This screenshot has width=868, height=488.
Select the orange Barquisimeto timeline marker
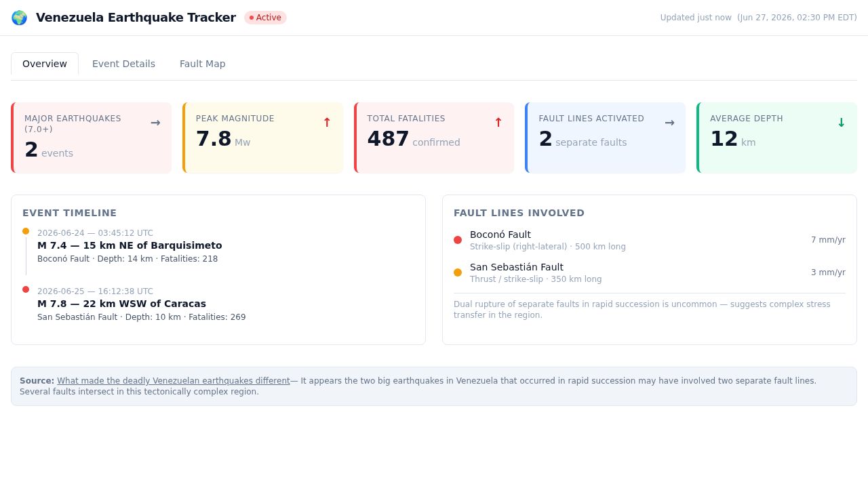tap(26, 231)
